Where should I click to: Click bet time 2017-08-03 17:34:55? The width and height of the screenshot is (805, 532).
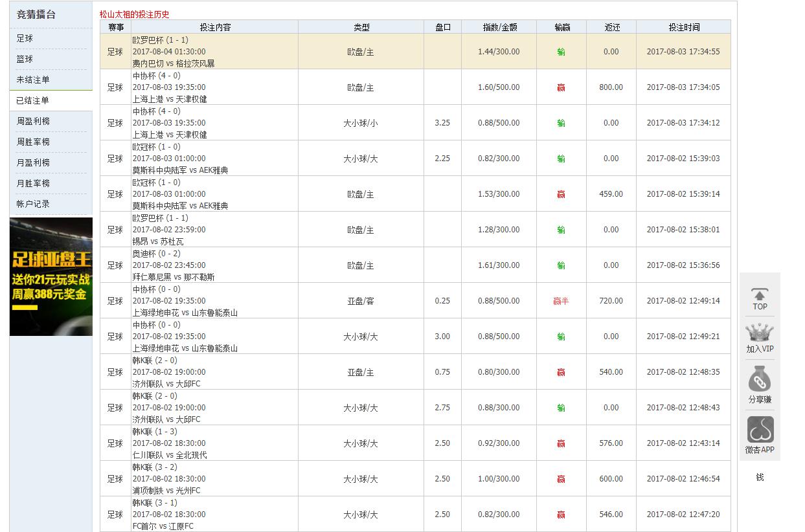click(x=683, y=52)
